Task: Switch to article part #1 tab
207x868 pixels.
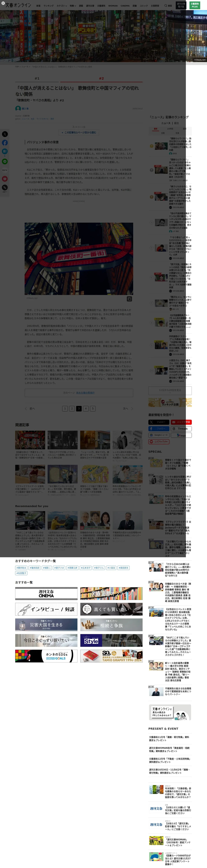Action: (x=37, y=79)
